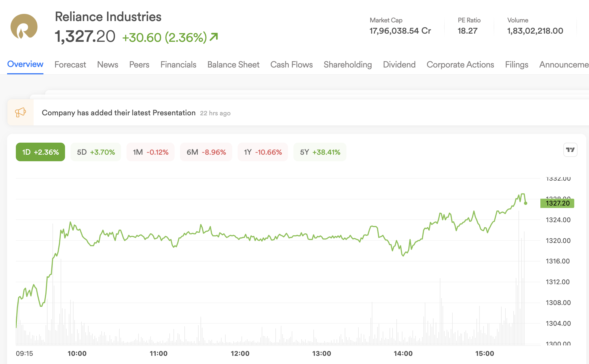Switch chart to 5Y +38.41% range
Screen dimensions: 589x364
[x=320, y=152]
